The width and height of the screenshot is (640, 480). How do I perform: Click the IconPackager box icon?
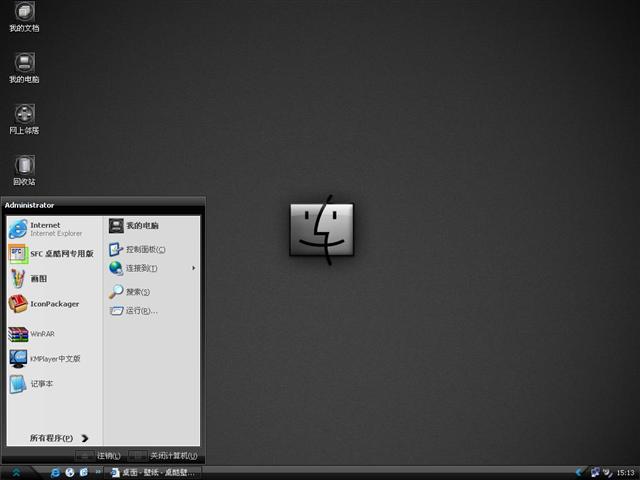click(18, 304)
